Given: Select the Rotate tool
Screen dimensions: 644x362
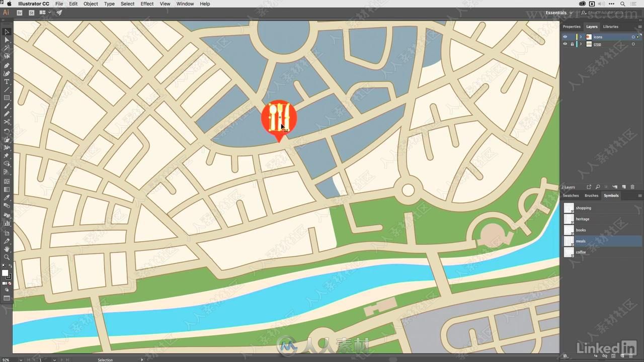Looking at the screenshot, I should point(7,131).
